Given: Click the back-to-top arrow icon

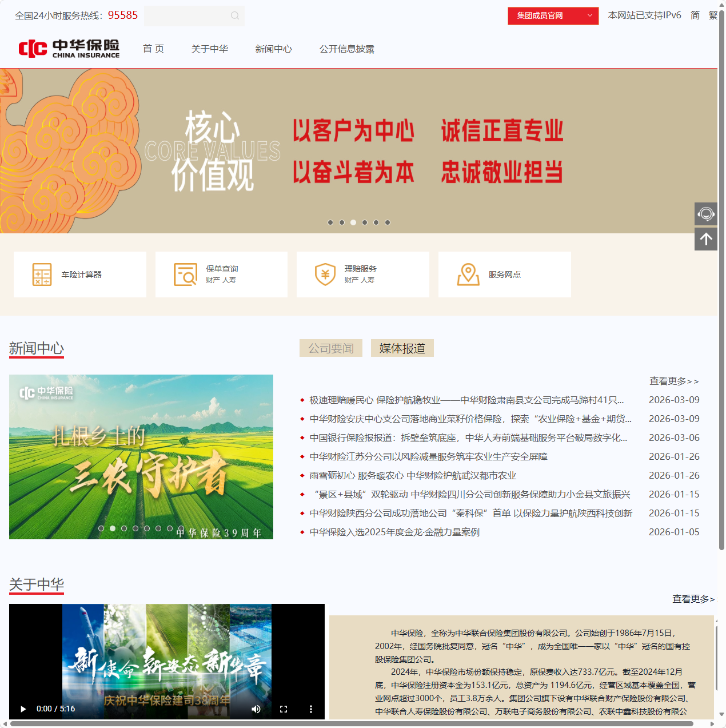Looking at the screenshot, I should (x=706, y=238).
